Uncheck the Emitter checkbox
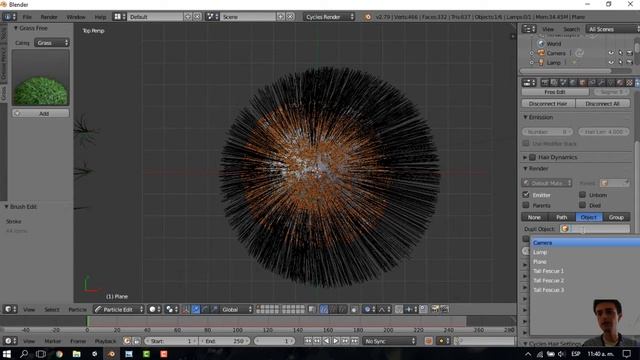 [x=526, y=195]
